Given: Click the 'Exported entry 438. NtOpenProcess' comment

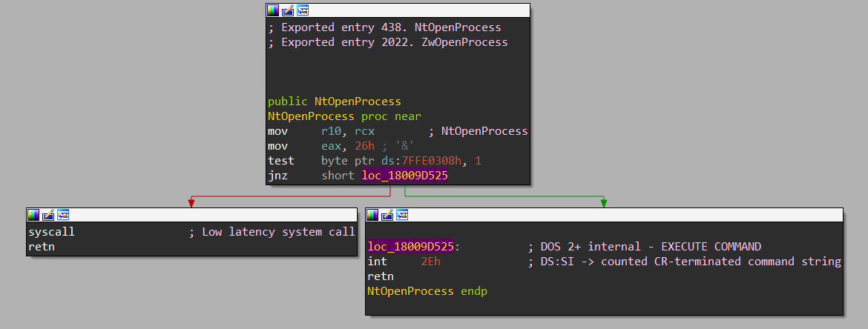Looking at the screenshot, I should (385, 27).
